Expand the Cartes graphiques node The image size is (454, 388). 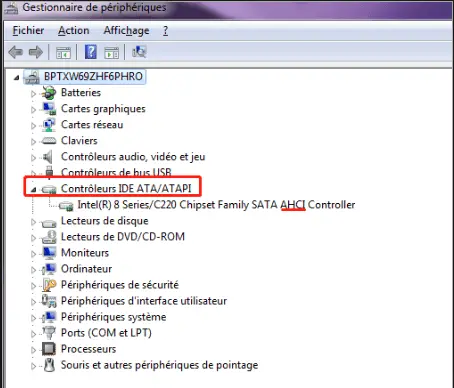click(33, 110)
